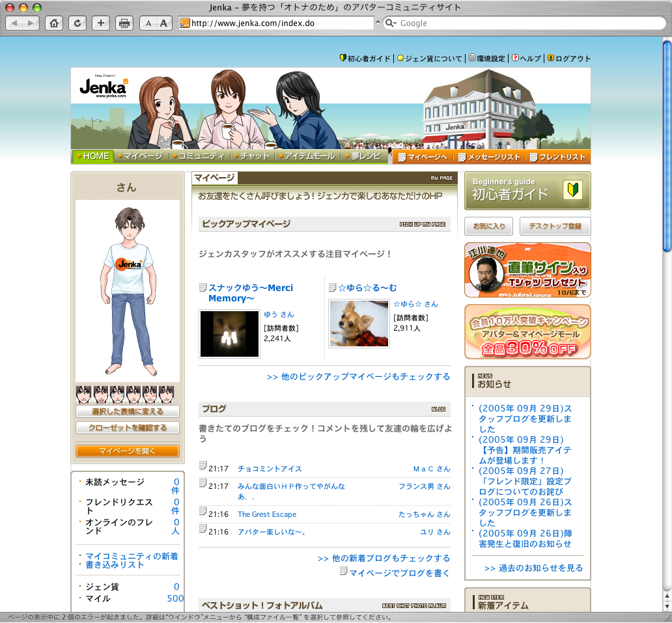Select the first avatar facial expression thumbnail
672x623 pixels.
83,395
